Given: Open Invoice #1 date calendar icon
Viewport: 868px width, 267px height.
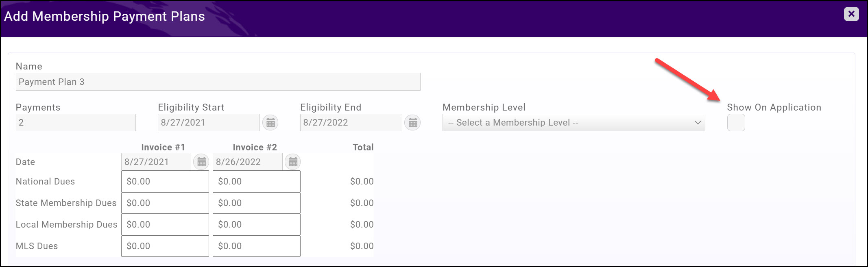Looking at the screenshot, I should pos(201,162).
